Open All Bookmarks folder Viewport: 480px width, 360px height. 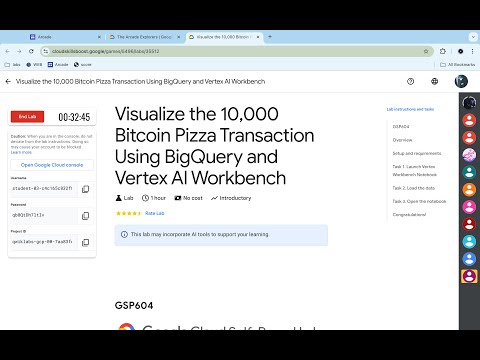458,65
